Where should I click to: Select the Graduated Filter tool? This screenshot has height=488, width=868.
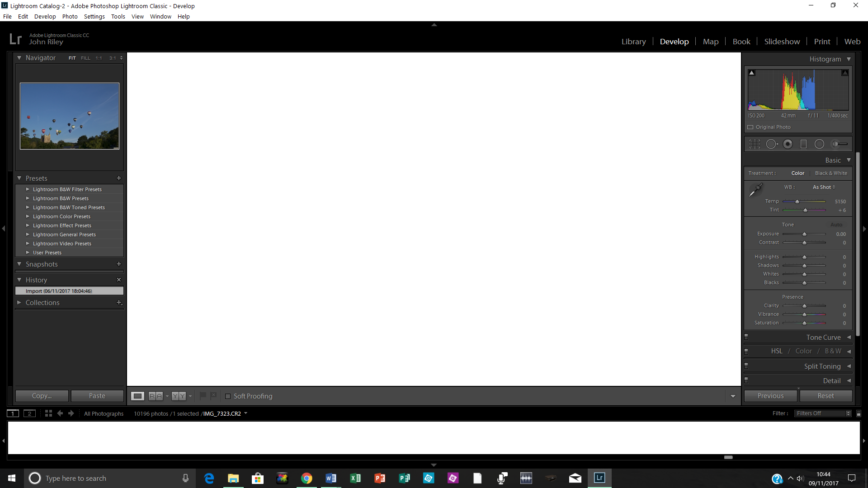click(803, 144)
